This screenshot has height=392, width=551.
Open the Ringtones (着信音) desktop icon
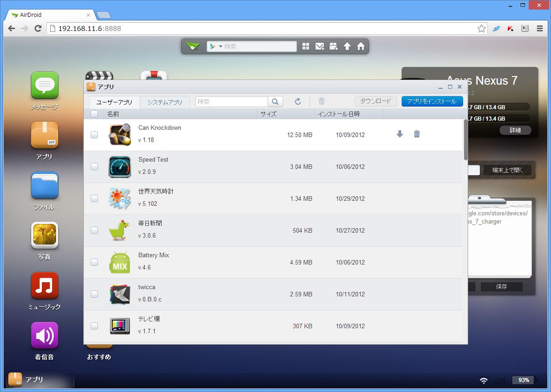click(45, 336)
